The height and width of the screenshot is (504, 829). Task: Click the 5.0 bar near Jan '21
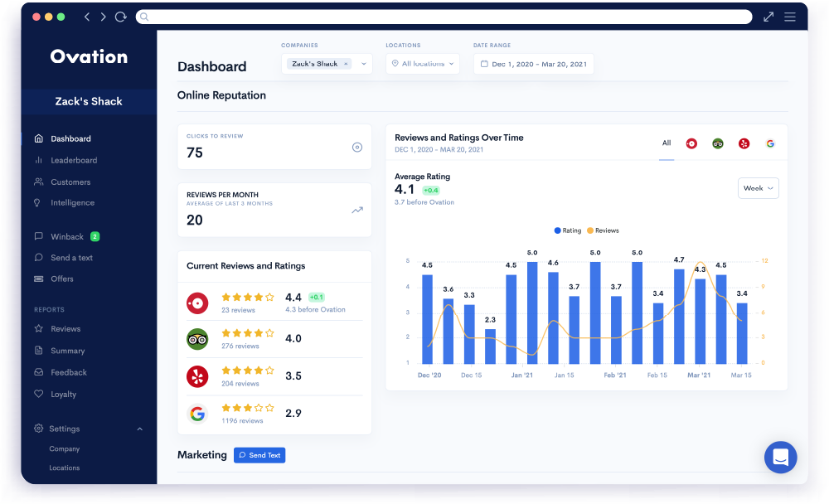[532, 313]
